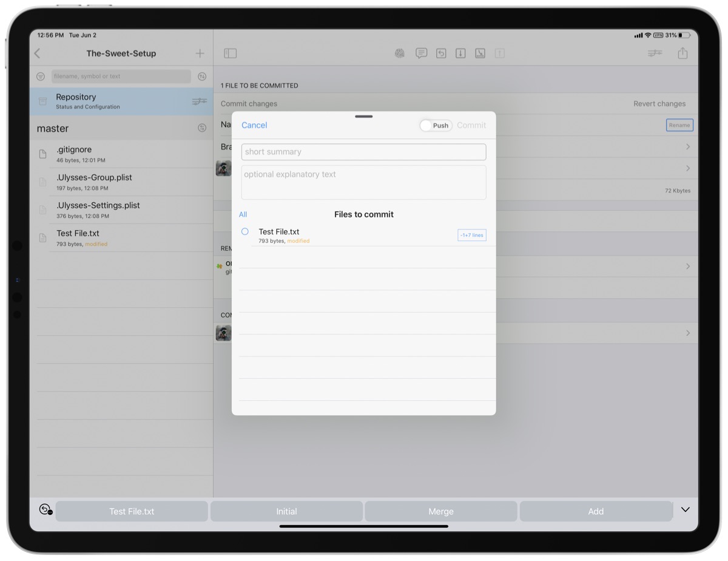Click Revert changes on the status page
The width and height of the screenshot is (728, 561).
(x=659, y=104)
